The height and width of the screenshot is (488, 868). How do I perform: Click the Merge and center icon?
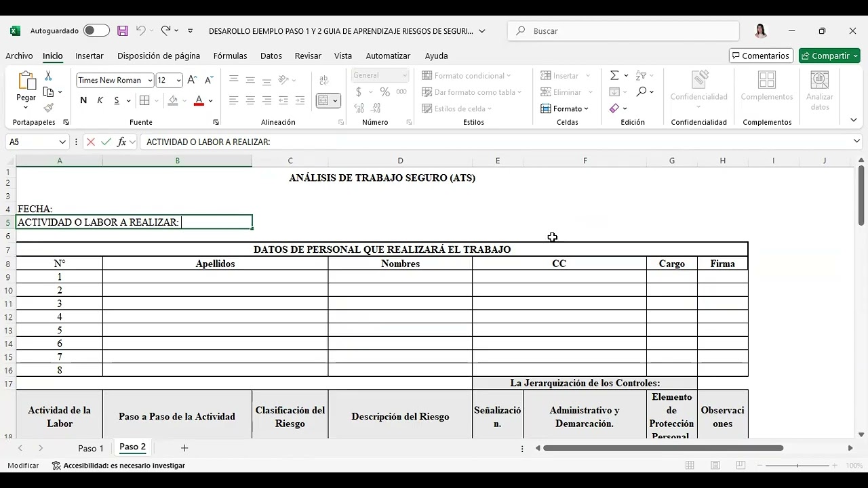pyautogui.click(x=323, y=100)
